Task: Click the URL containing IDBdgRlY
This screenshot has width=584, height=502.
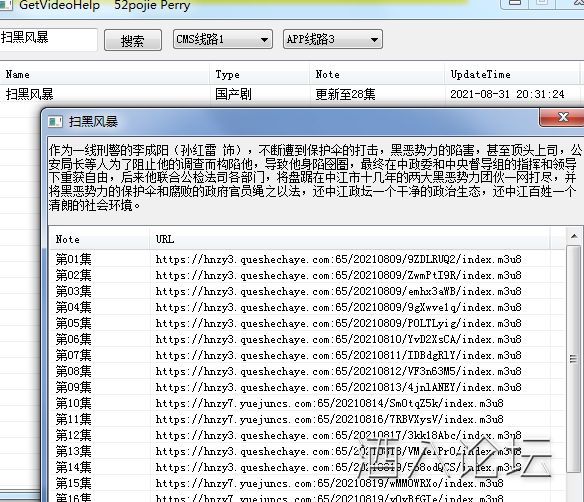Action: point(339,355)
